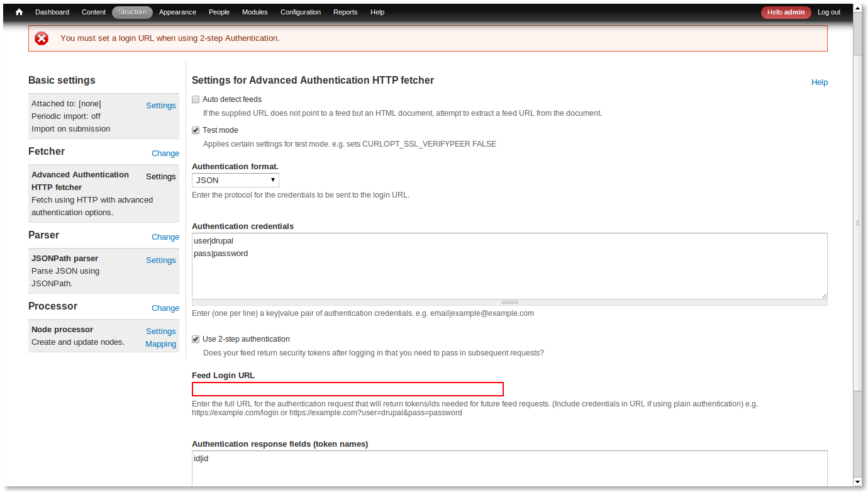868x492 pixels.
Task: Select Content from the admin toolbar
Action: point(94,11)
